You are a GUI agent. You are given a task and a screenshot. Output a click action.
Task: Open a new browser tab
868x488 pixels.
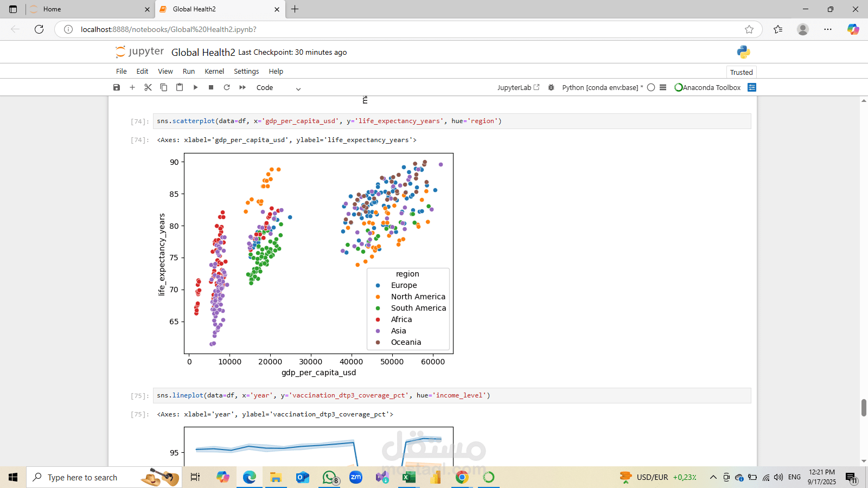pos(295,9)
